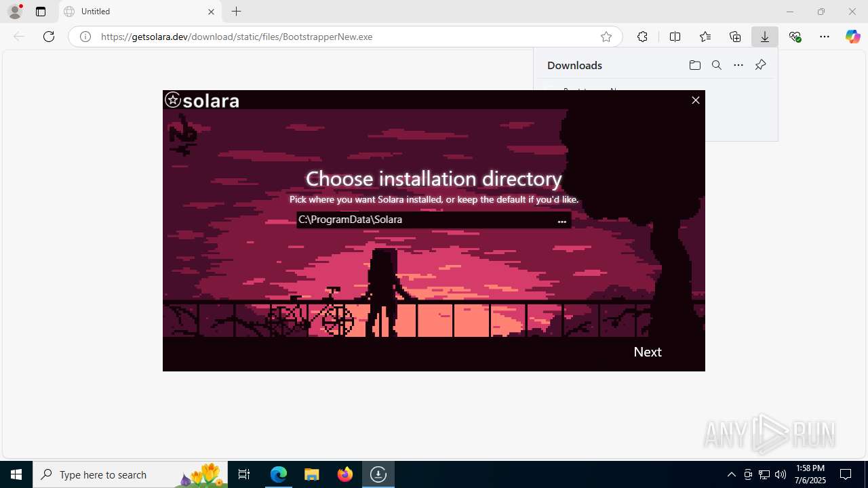Open the Extensions menu

click(642, 37)
